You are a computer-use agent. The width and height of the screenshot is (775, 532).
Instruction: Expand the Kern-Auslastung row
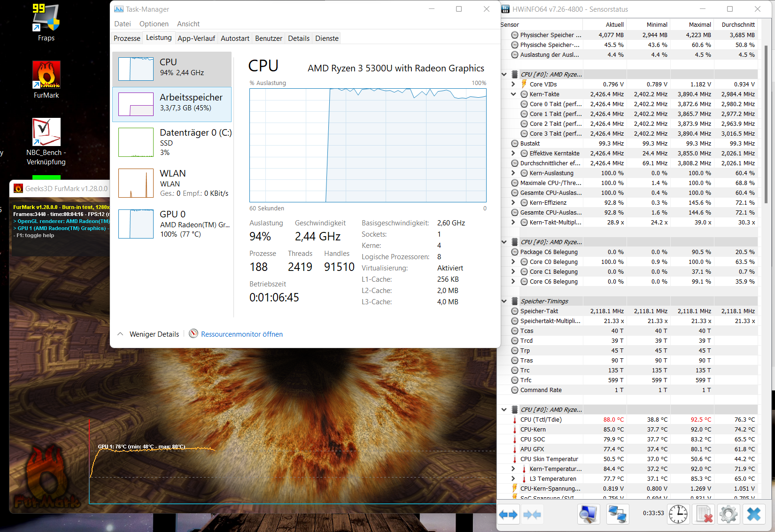pos(513,173)
